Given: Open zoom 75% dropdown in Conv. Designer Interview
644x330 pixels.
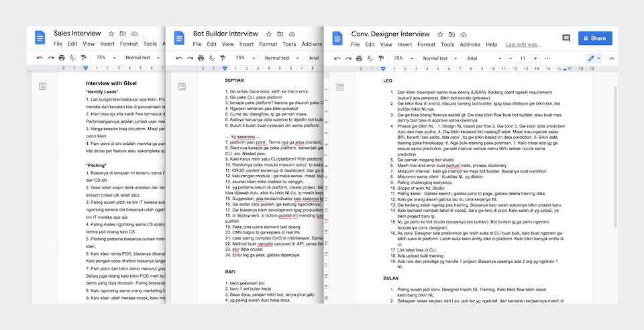Looking at the screenshot, I should point(403,58).
